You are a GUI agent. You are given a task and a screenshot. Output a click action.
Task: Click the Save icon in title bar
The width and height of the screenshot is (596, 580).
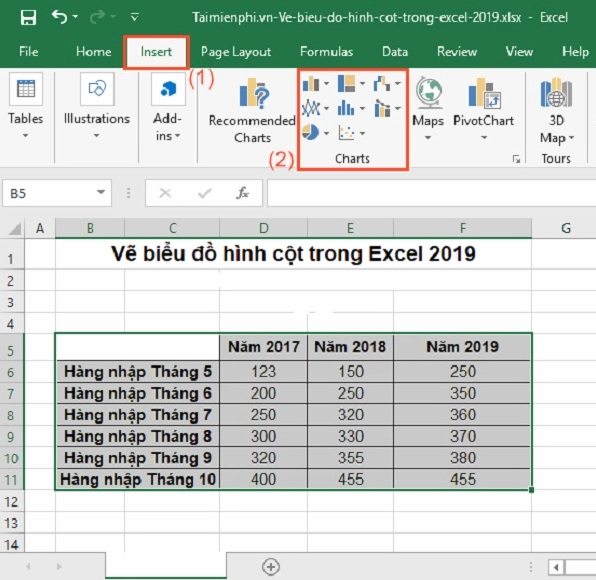(28, 17)
